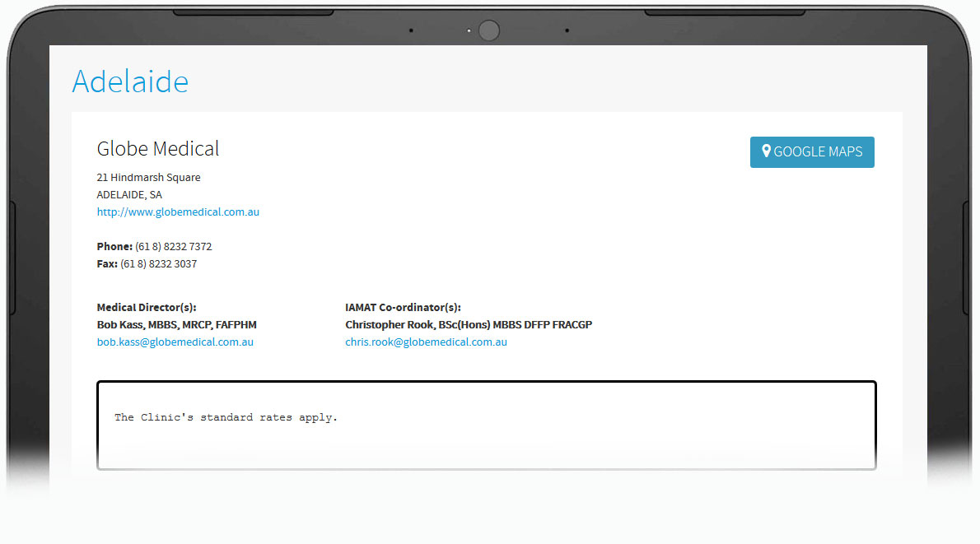This screenshot has width=980, height=544.
Task: Select the Globe Medical clinic name
Action: tap(158, 149)
